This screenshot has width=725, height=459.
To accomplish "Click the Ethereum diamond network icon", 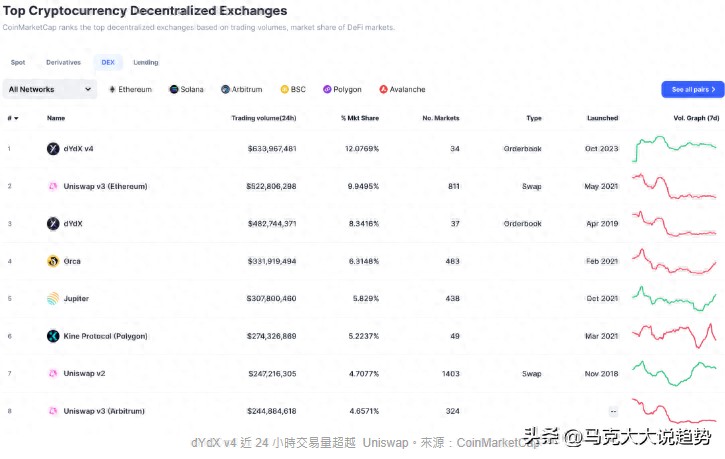I will (x=112, y=89).
